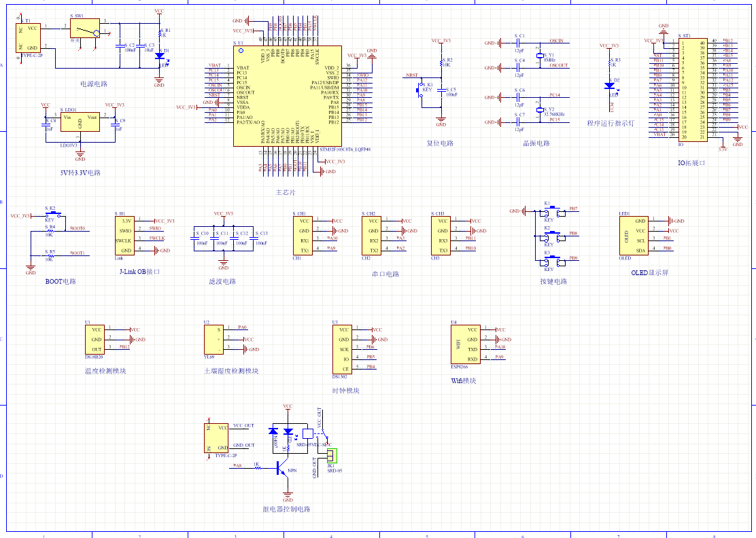Click the IO拓展口 label
Screen dimensions: 756x538
[692, 163]
